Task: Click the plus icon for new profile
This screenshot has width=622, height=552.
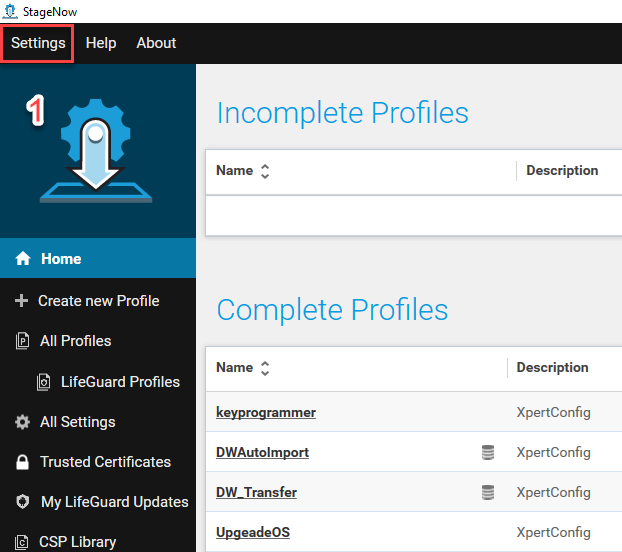Action: click(22, 301)
